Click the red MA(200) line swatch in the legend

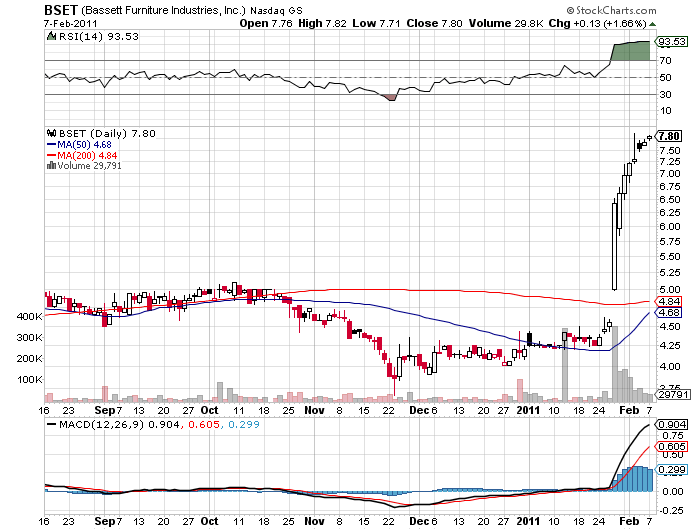tap(51, 155)
